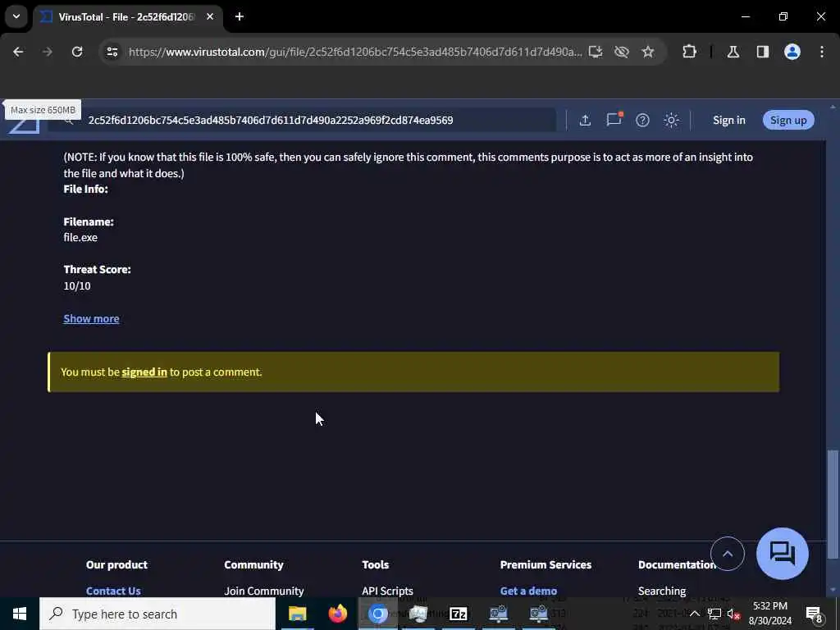Click the signed in link
840x630 pixels.
click(144, 372)
